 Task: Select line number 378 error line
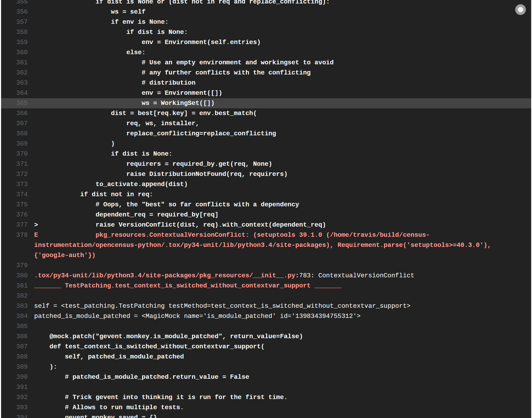tap(22, 235)
